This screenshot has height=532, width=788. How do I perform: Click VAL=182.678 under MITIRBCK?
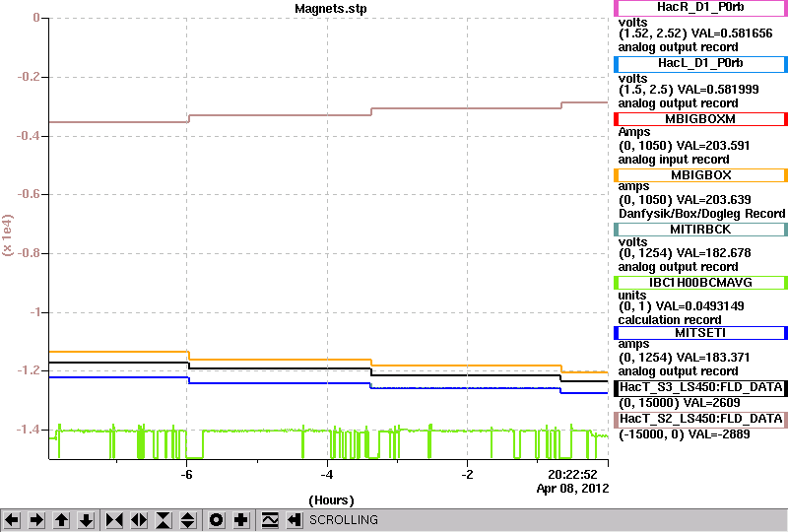(714, 253)
